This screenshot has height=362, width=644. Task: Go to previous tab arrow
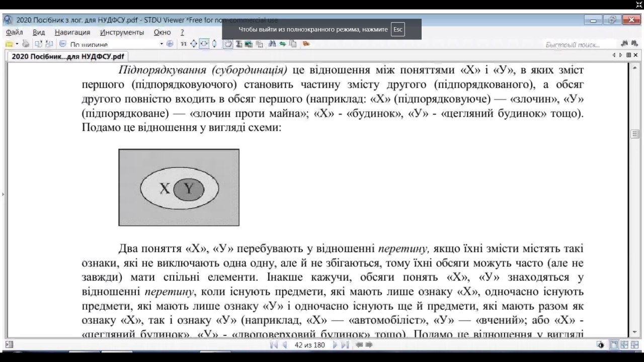(x=614, y=55)
